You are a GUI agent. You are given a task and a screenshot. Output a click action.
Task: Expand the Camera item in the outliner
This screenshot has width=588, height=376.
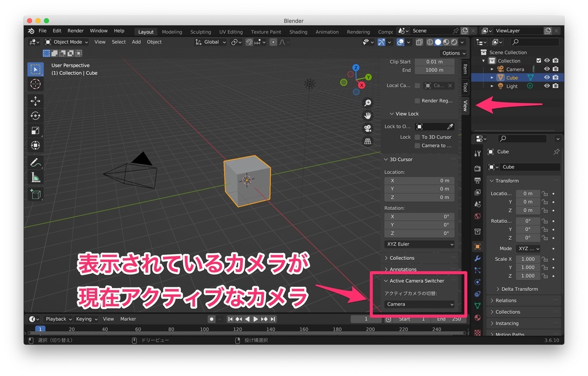click(x=492, y=69)
